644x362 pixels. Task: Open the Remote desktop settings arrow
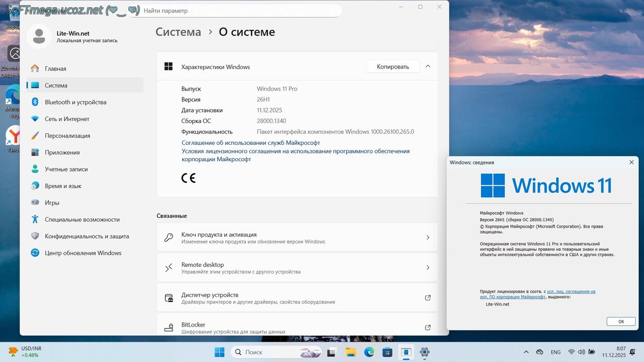coord(428,268)
